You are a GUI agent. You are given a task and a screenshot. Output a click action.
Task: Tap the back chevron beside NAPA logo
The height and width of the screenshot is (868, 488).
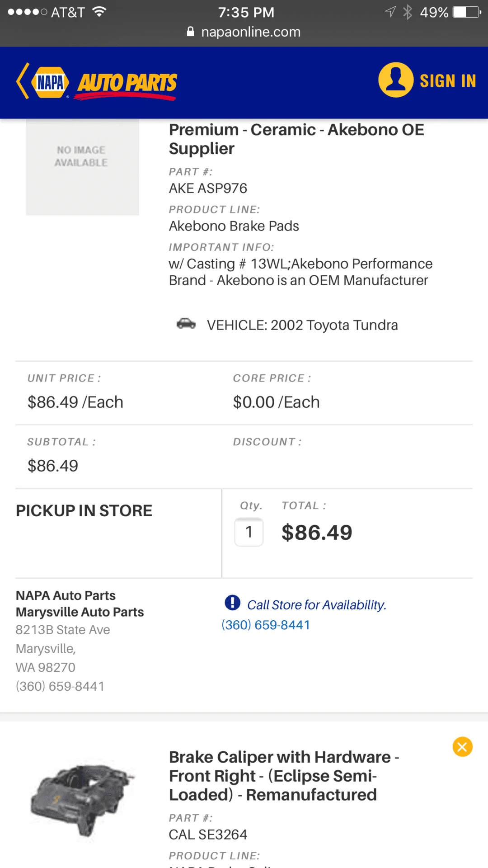tap(23, 81)
